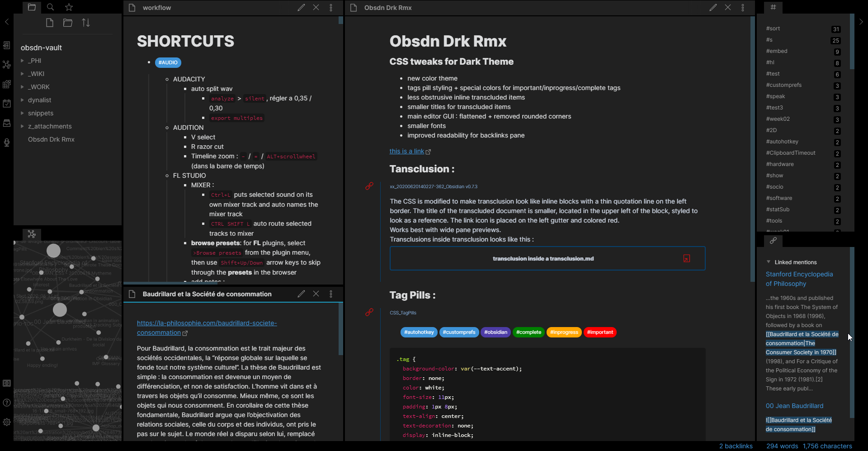Select the #hardware tag in tags pane
Image resolution: width=868 pixels, height=451 pixels.
[x=780, y=164]
